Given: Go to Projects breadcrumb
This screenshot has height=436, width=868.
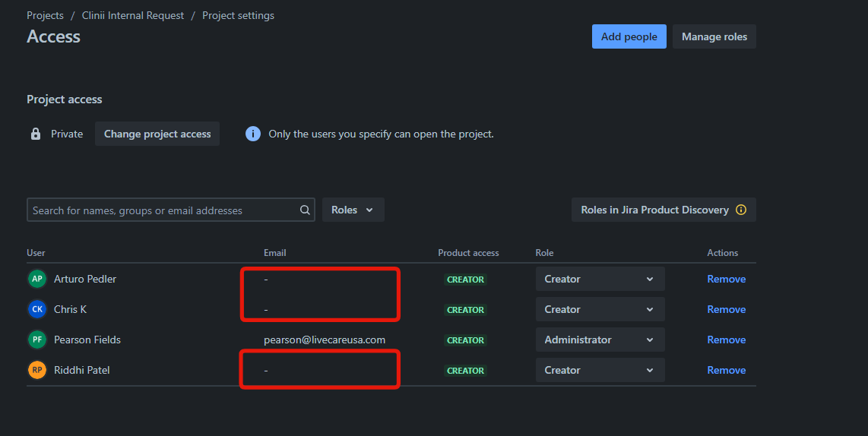Looking at the screenshot, I should [x=46, y=15].
